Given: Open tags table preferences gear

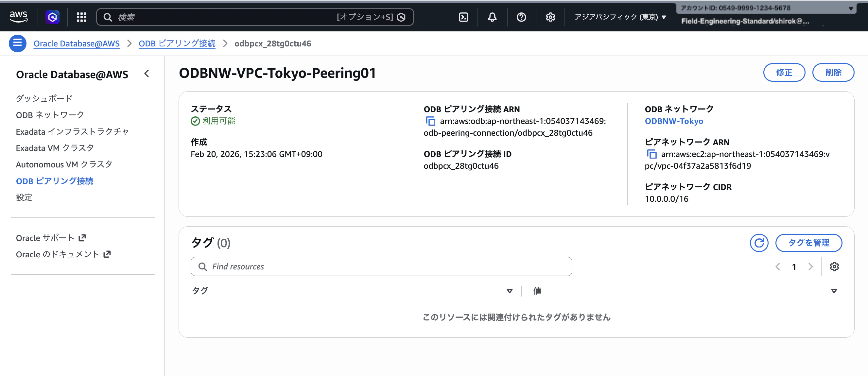Looking at the screenshot, I should tap(834, 266).
